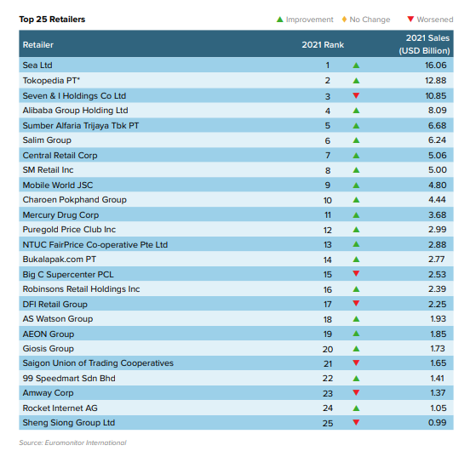Screen dimensions: 476x451
Task: Click the green arrow in Robinsons Retail row
Action: coord(356,289)
